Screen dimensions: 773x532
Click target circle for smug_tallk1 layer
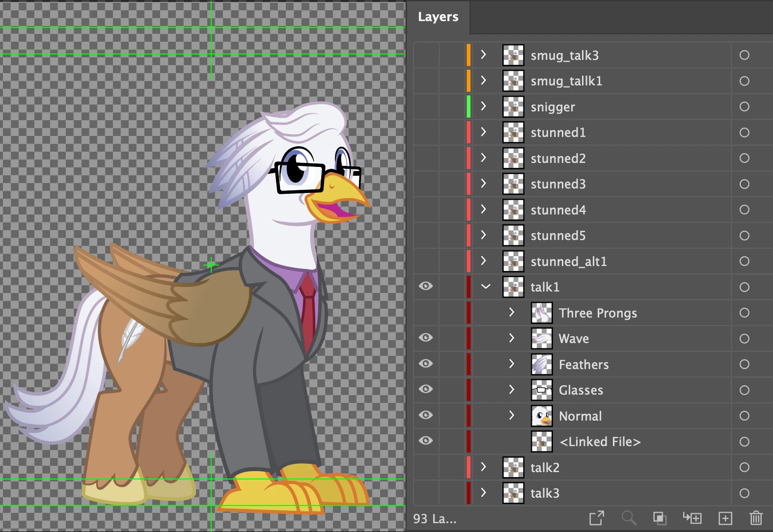745,81
